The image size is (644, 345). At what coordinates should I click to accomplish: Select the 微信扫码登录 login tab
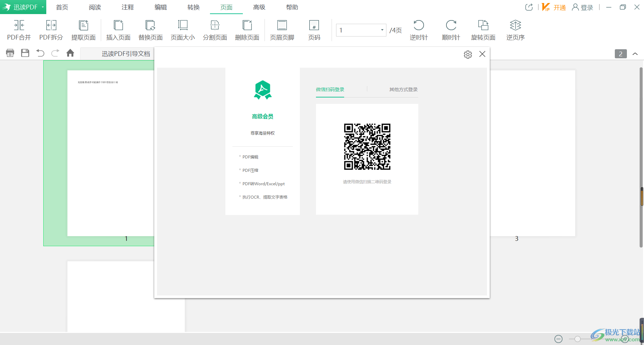tap(330, 89)
